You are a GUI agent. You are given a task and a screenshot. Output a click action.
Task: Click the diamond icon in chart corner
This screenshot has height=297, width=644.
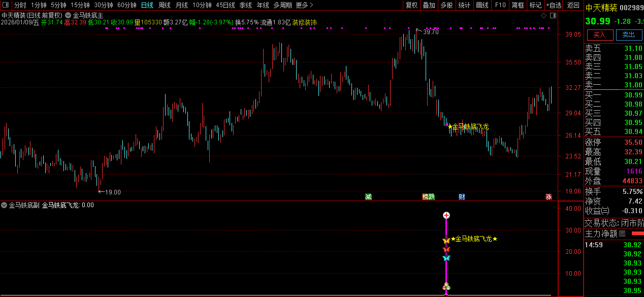point(543,16)
